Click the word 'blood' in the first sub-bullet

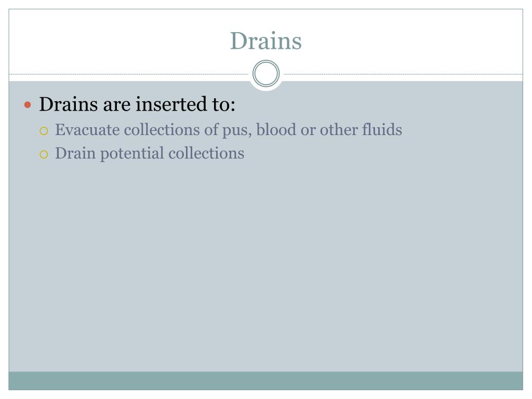[x=276, y=130]
